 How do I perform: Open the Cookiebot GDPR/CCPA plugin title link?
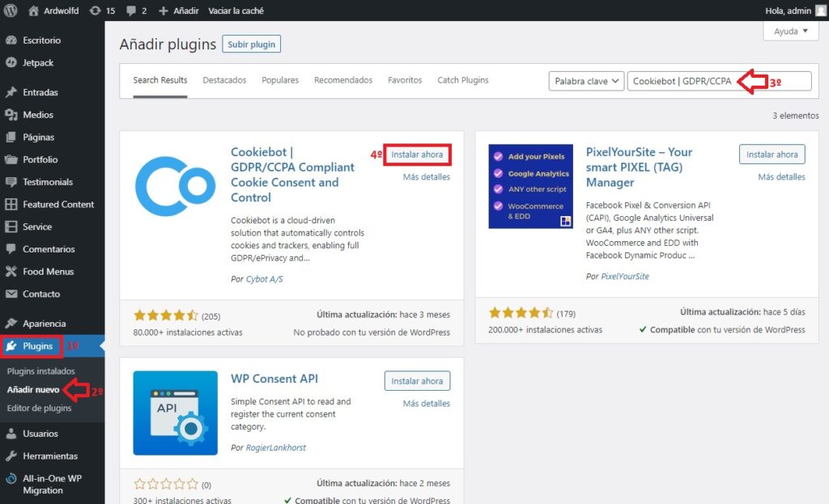292,175
